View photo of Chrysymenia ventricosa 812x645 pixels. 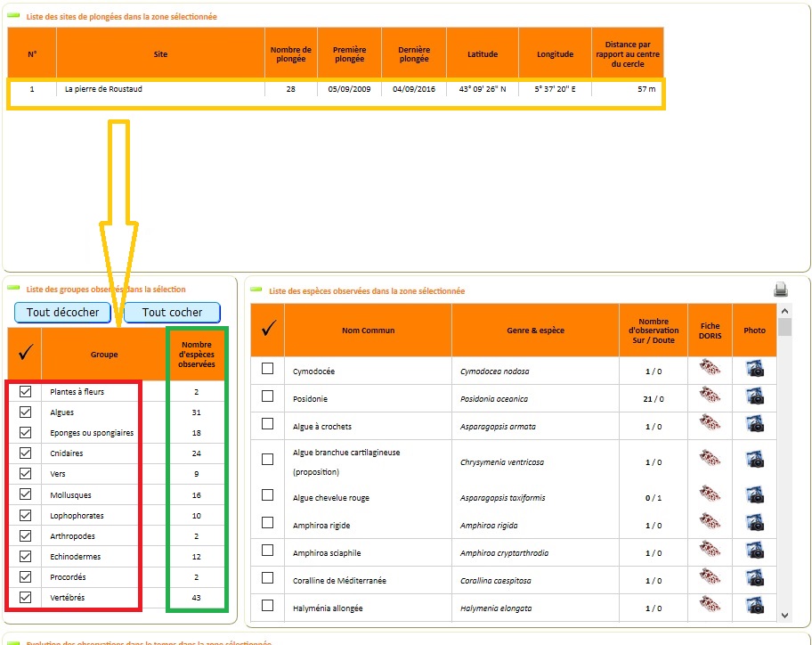[x=755, y=460]
